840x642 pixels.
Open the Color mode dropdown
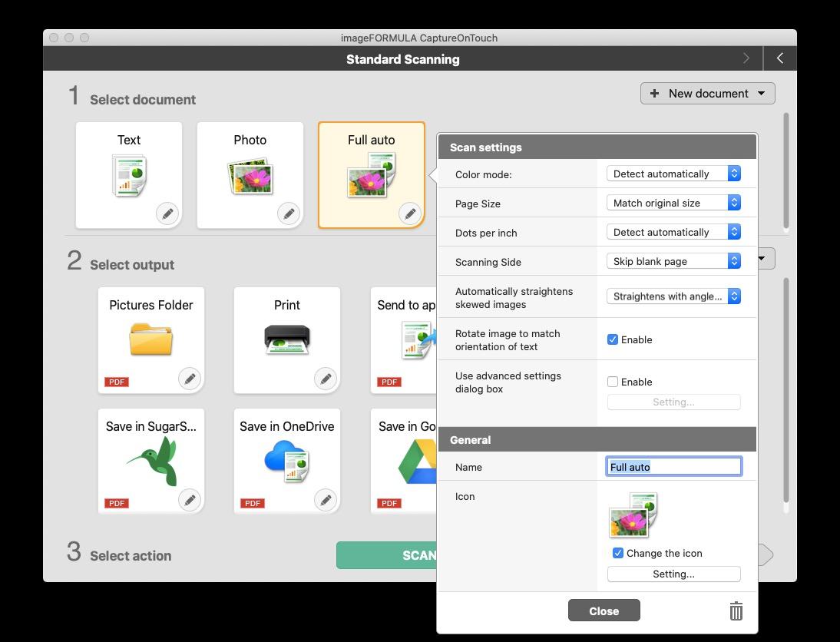coord(673,174)
